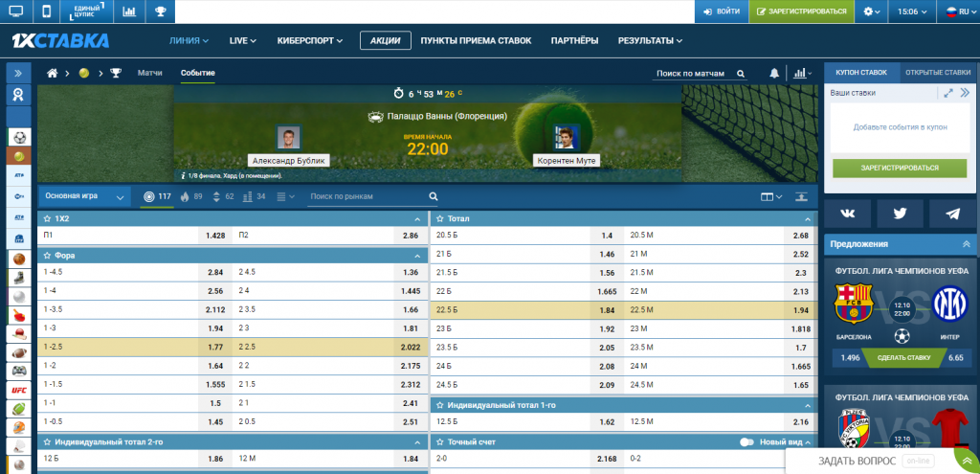Click the football icon in the sports sidebar
The height and width of the screenshot is (474, 980).
coord(18,137)
